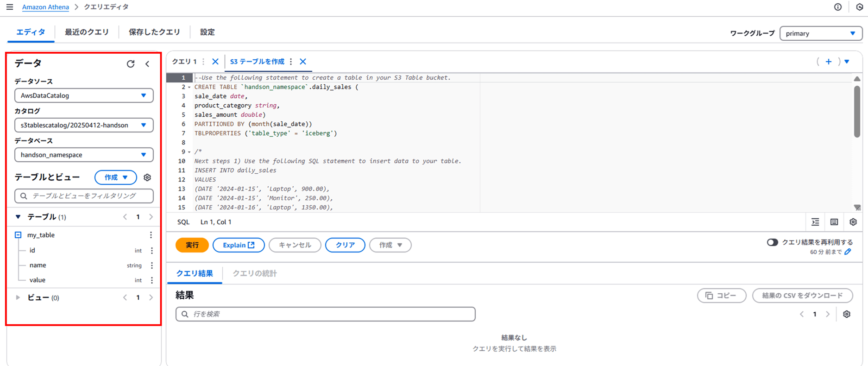Open the Amazon Athena breadcrumb link

pyautogui.click(x=45, y=7)
